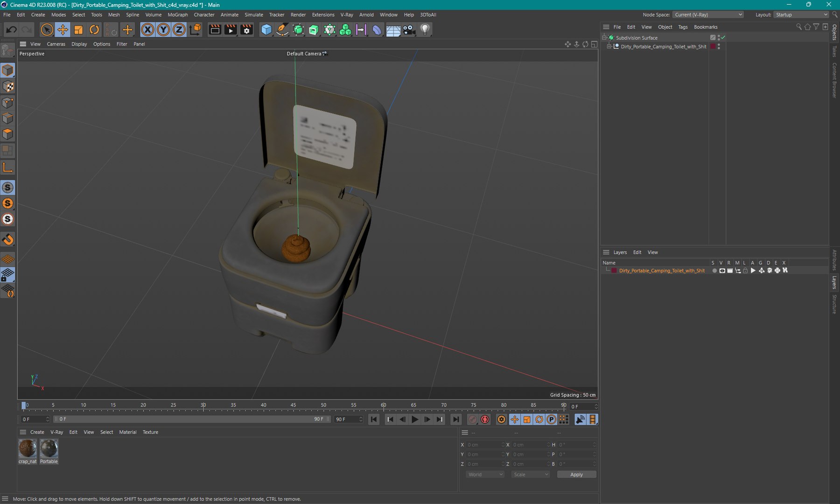Click the X position input field

tap(486, 445)
